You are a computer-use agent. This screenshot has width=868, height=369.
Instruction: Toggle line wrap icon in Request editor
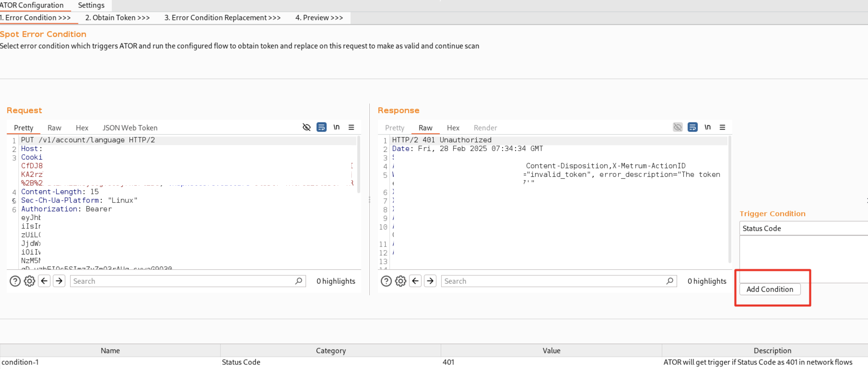(321, 127)
